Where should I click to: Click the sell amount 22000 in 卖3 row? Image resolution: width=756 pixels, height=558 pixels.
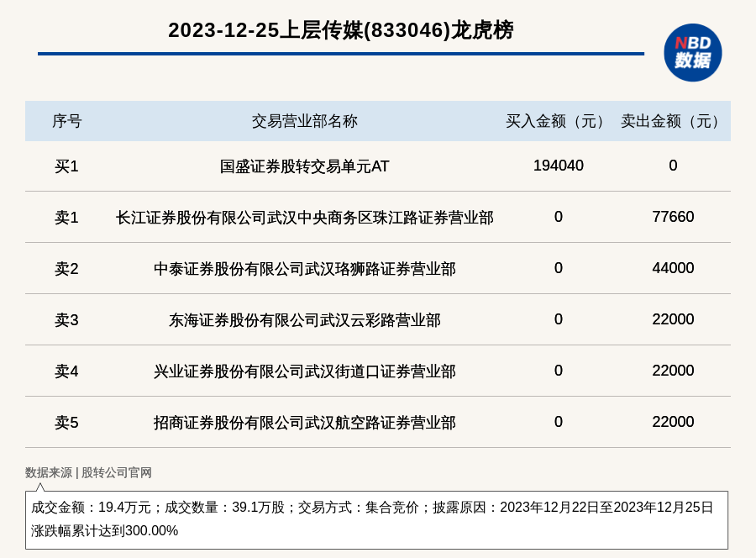673,319
